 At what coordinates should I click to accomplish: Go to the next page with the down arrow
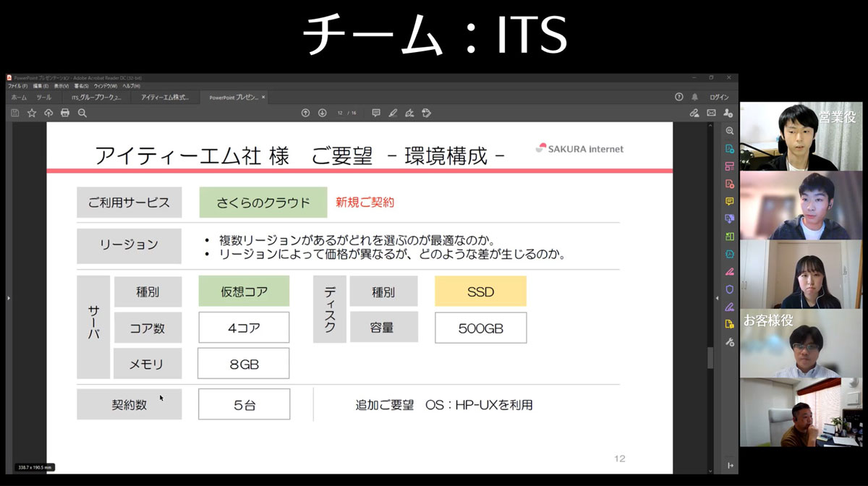point(321,113)
